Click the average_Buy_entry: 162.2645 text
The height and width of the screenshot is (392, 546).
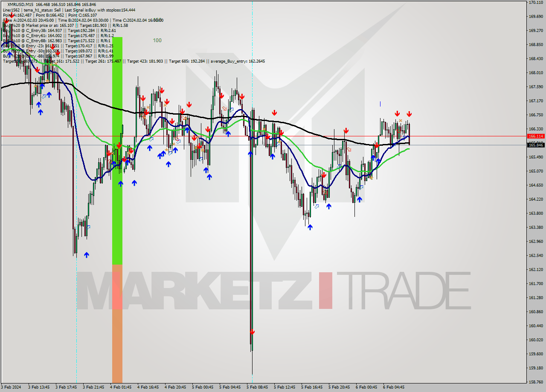pos(238,61)
